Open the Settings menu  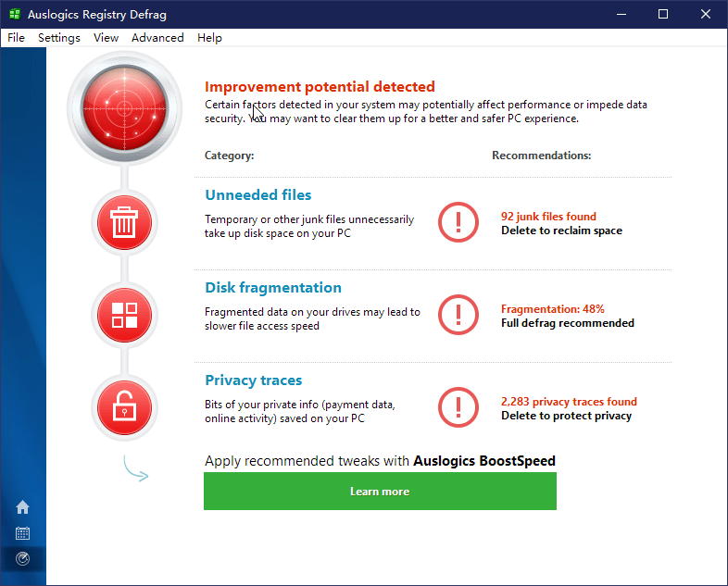(x=59, y=38)
